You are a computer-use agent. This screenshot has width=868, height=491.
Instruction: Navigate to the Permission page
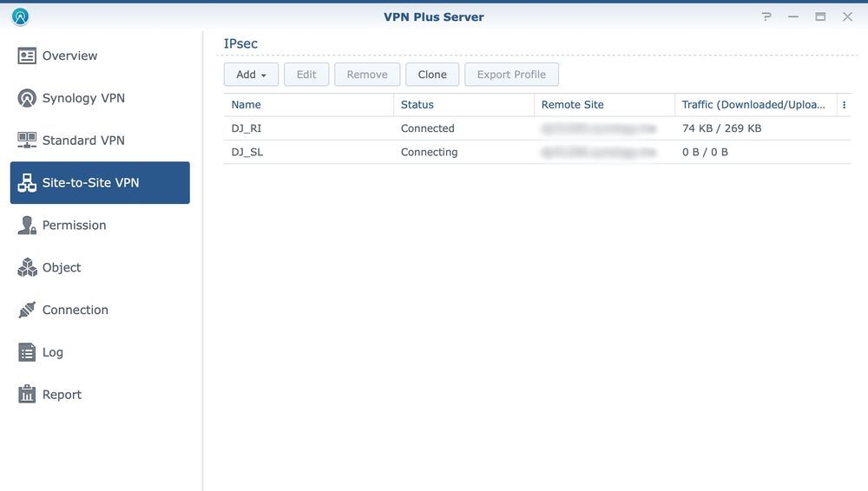point(100,226)
